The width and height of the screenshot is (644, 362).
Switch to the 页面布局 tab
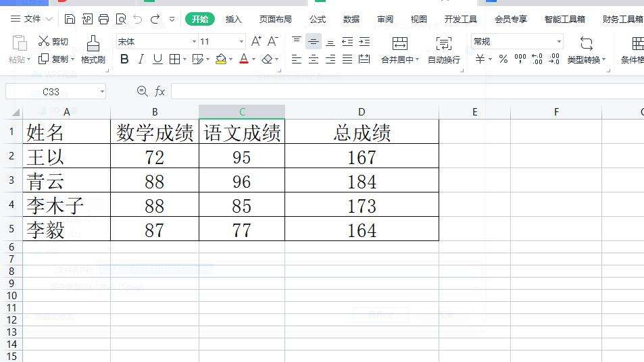click(275, 20)
